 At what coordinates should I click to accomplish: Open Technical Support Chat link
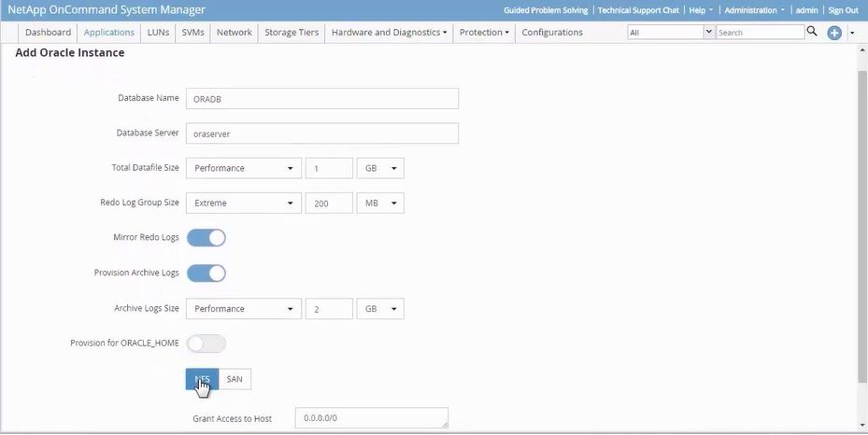click(x=638, y=10)
